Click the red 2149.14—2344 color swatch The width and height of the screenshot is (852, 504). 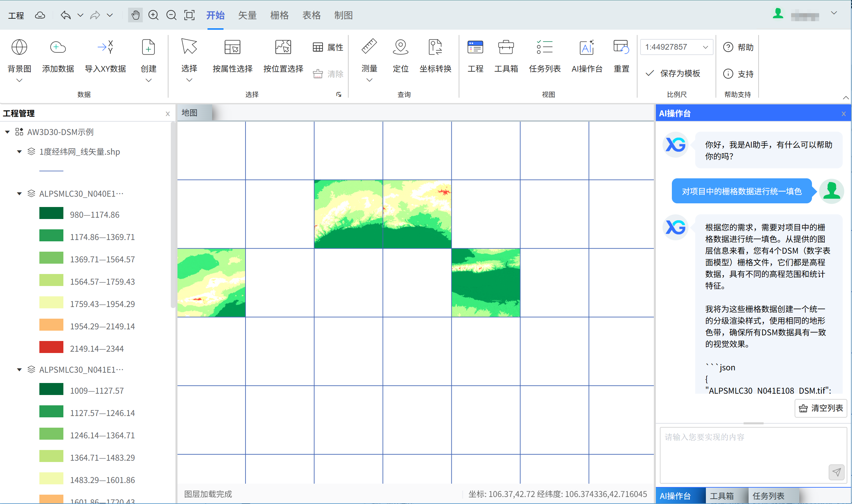tap(51, 348)
